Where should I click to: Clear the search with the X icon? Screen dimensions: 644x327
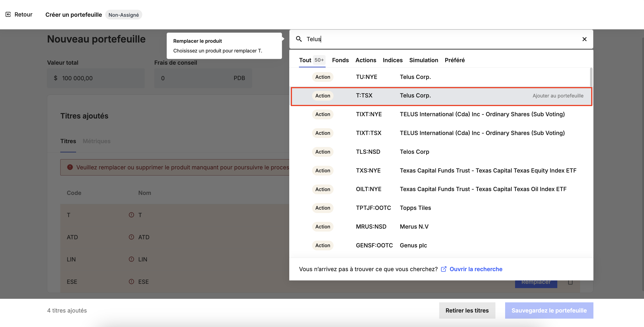tap(584, 39)
